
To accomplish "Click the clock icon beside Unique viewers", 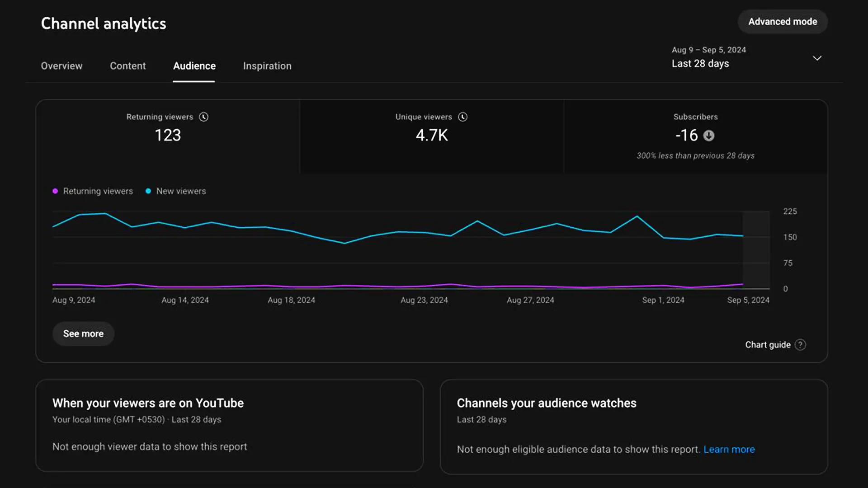I will coord(462,117).
